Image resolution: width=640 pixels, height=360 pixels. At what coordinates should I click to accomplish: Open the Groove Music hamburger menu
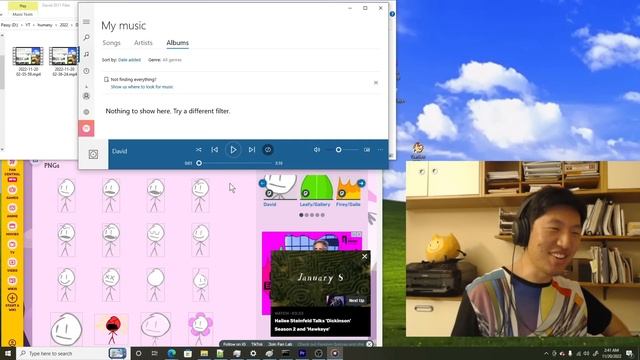click(86, 22)
